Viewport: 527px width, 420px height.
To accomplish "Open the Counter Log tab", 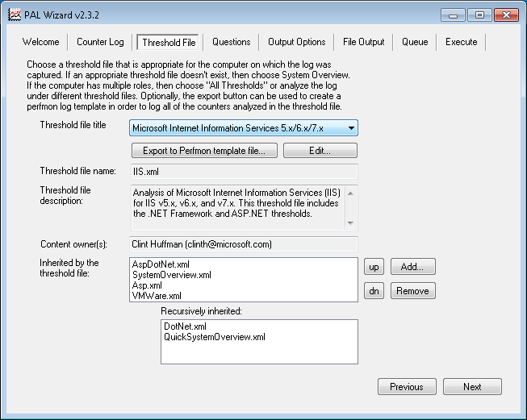I will (100, 42).
